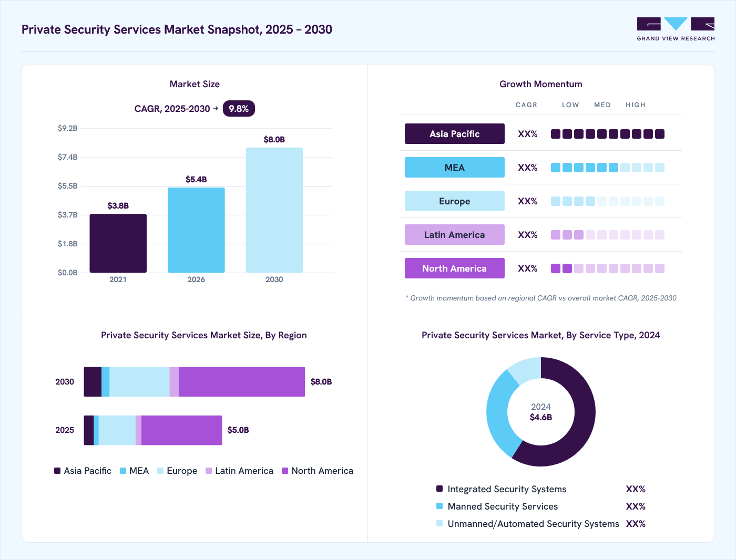Select the Asia Pacific region label
This screenshot has height=560, width=736.
coord(455,134)
